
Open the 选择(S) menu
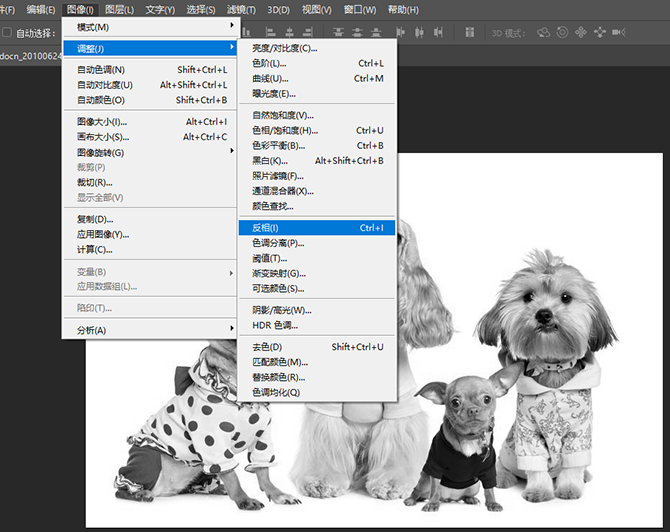pos(201,9)
